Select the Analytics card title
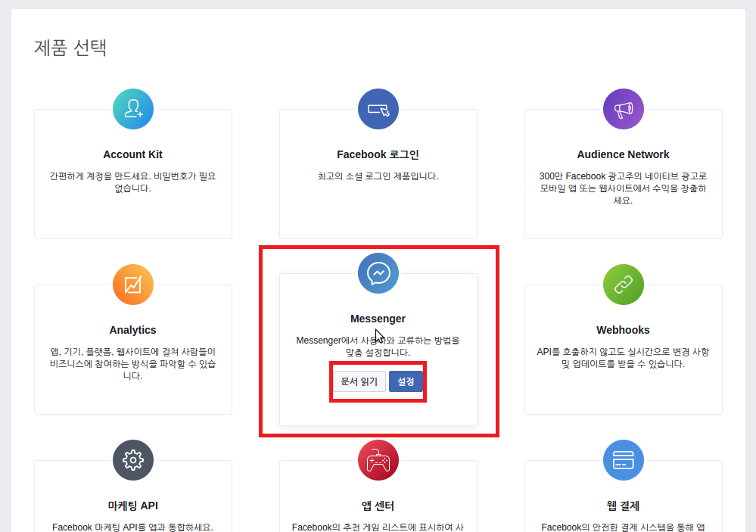This screenshot has width=756, height=532. 132,330
